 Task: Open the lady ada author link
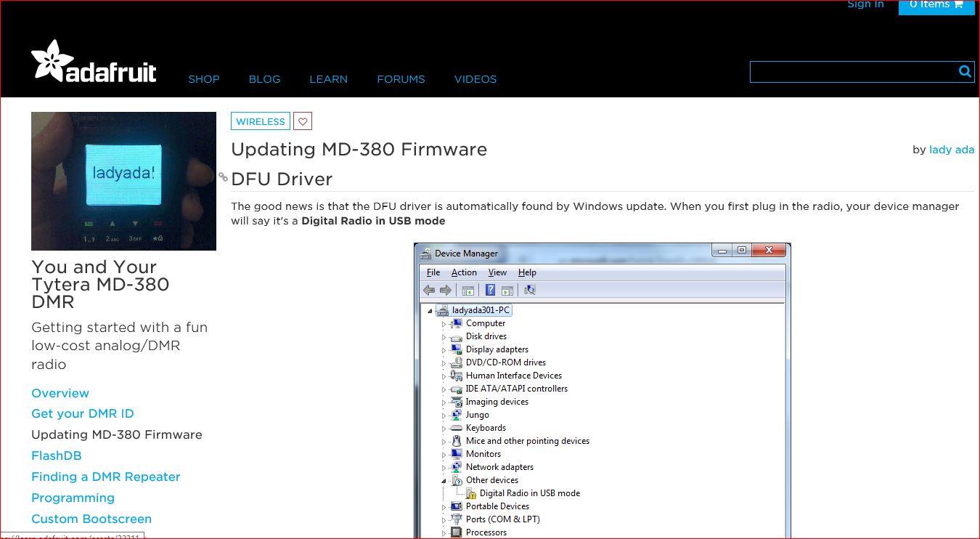pyautogui.click(x=952, y=150)
